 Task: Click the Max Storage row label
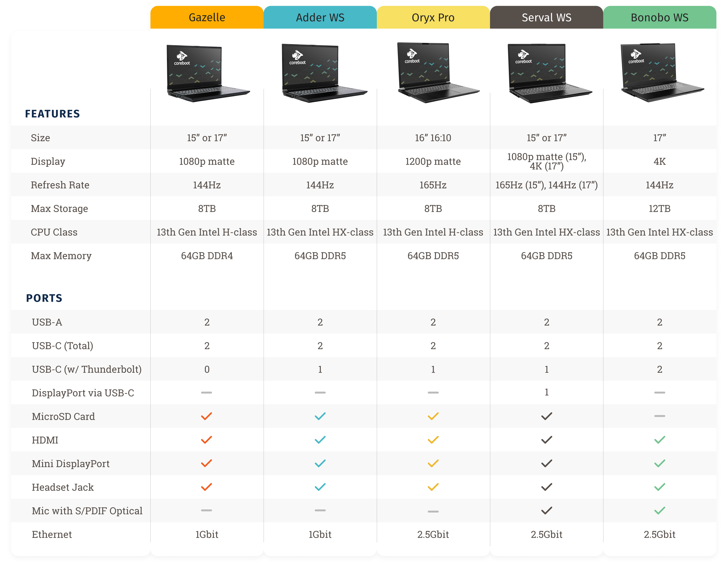(x=59, y=208)
